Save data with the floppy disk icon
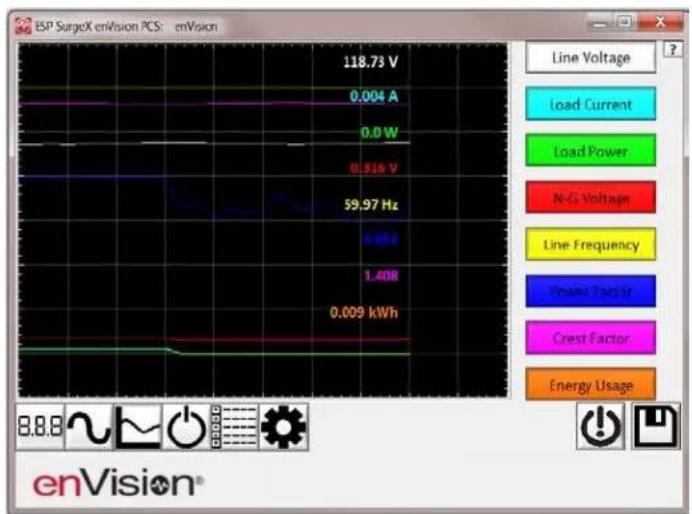 656,426
